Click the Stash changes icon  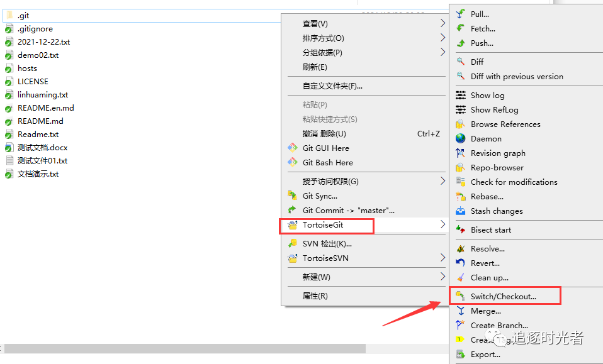coord(460,211)
